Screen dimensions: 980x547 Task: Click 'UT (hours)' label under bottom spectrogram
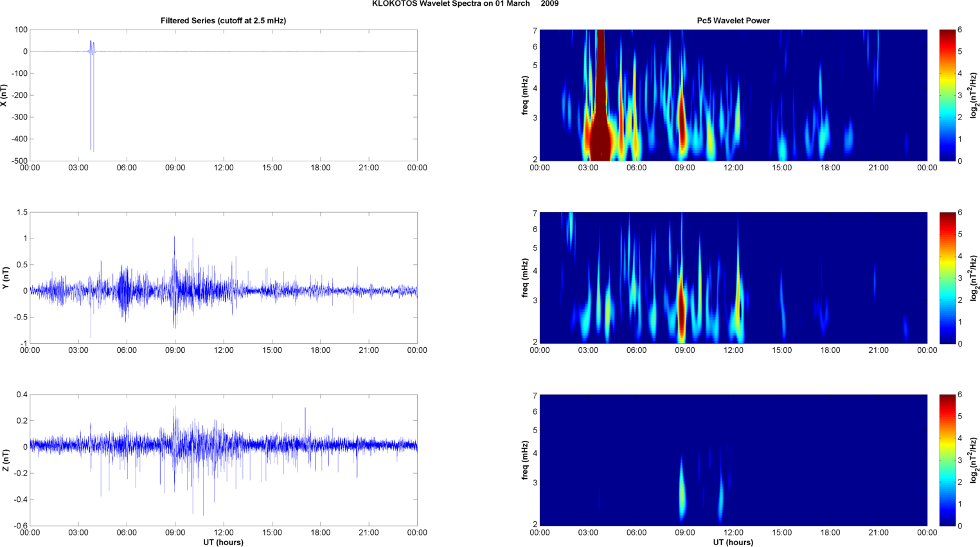pos(733,543)
